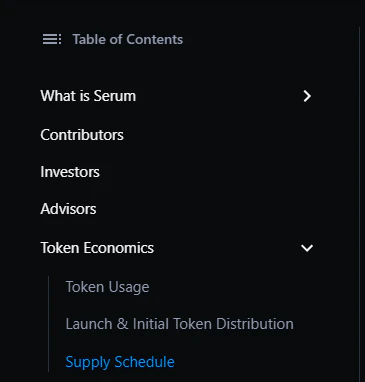The image size is (365, 382).
Task: Select the Token Economics heading
Action: tap(97, 248)
